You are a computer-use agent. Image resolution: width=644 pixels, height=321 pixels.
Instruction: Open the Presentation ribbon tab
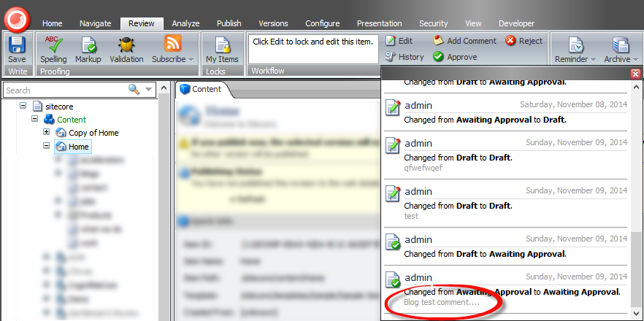(380, 23)
